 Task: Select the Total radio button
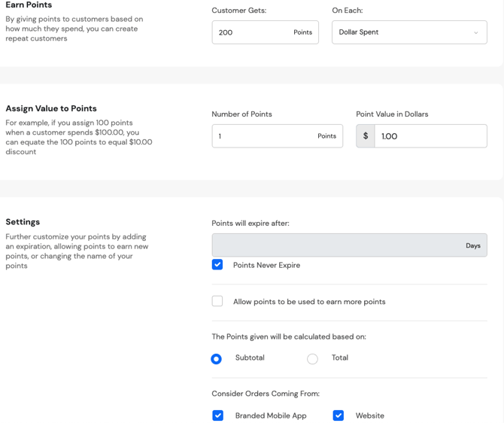tap(312, 359)
